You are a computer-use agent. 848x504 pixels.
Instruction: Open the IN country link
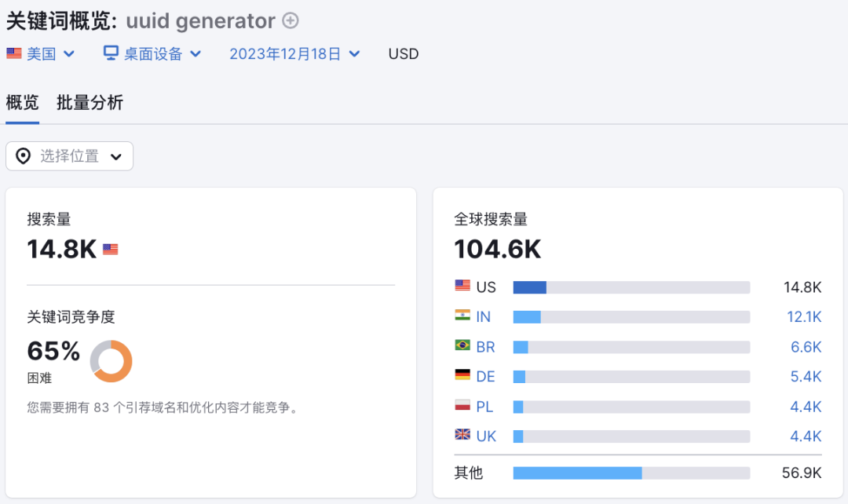click(483, 317)
